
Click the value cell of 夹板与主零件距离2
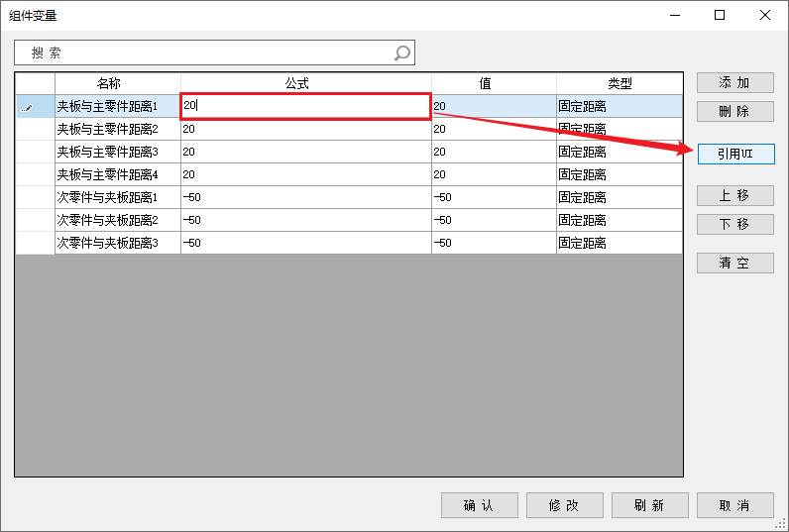[495, 129]
